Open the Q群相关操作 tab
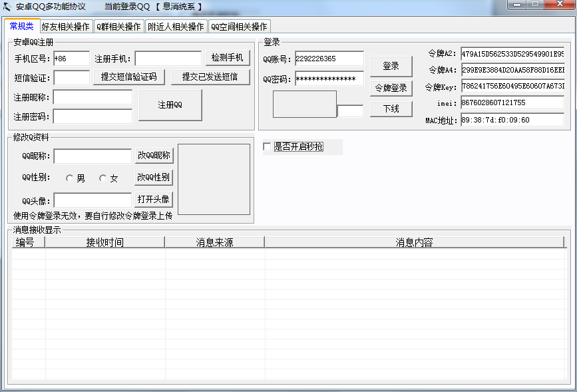 point(119,27)
